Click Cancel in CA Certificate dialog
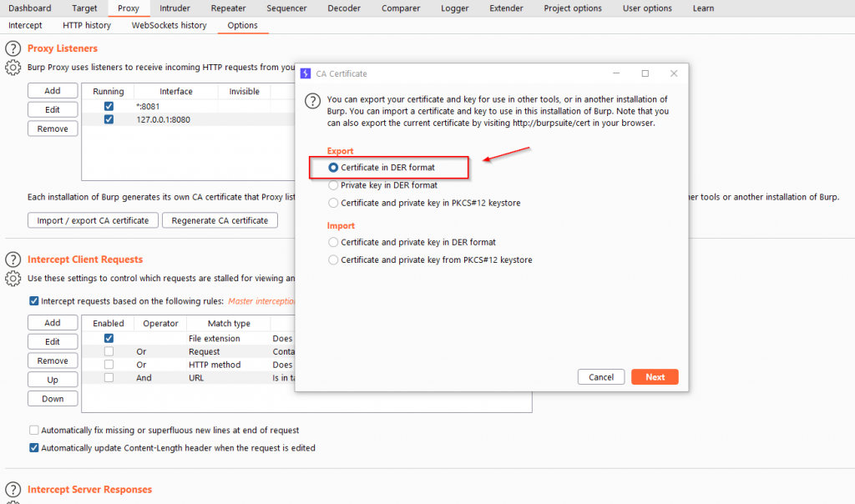855x504 pixels. coord(601,377)
